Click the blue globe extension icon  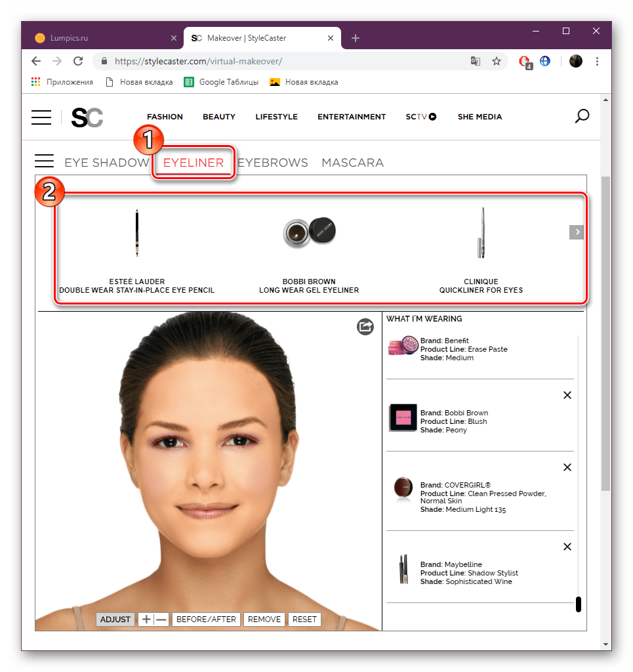pos(545,61)
